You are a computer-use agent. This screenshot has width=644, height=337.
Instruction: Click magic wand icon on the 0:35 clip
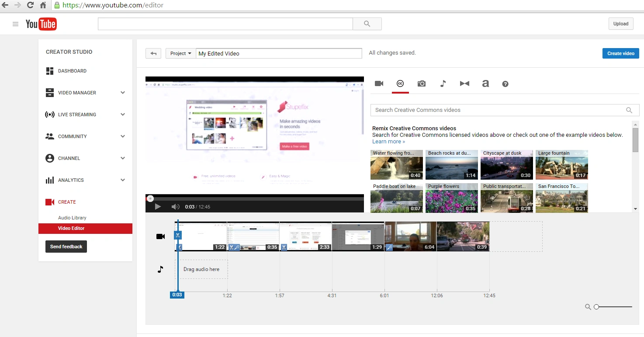(236, 247)
